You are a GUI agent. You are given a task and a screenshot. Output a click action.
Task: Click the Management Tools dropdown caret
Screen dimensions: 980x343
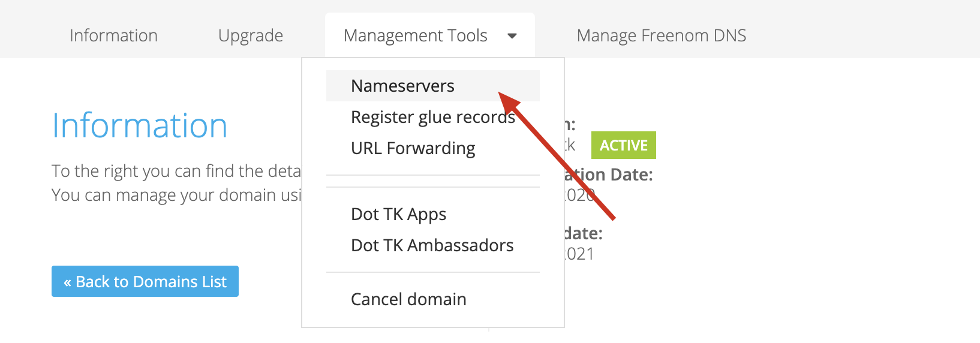tap(512, 36)
